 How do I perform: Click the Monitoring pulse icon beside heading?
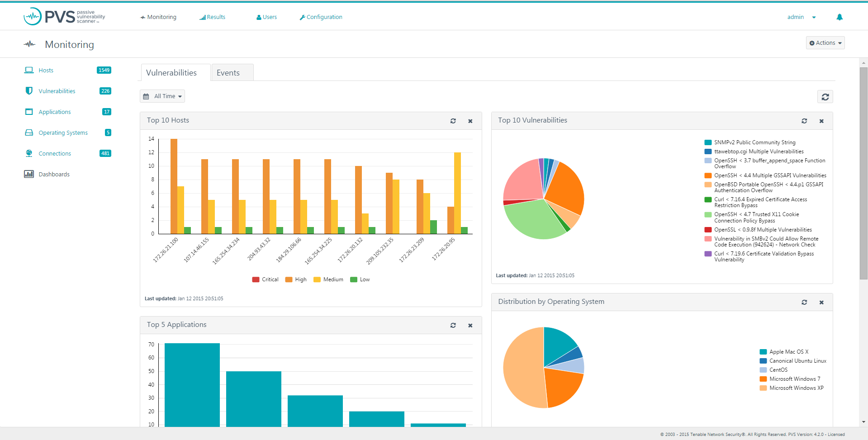click(29, 44)
